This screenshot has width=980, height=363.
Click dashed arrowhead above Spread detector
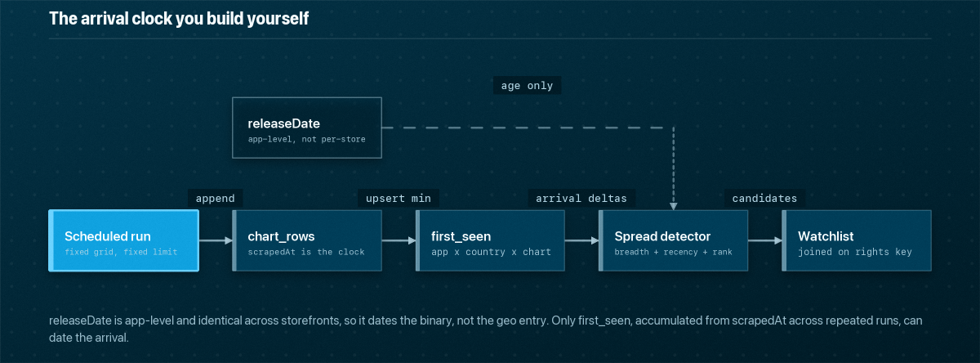click(x=674, y=205)
